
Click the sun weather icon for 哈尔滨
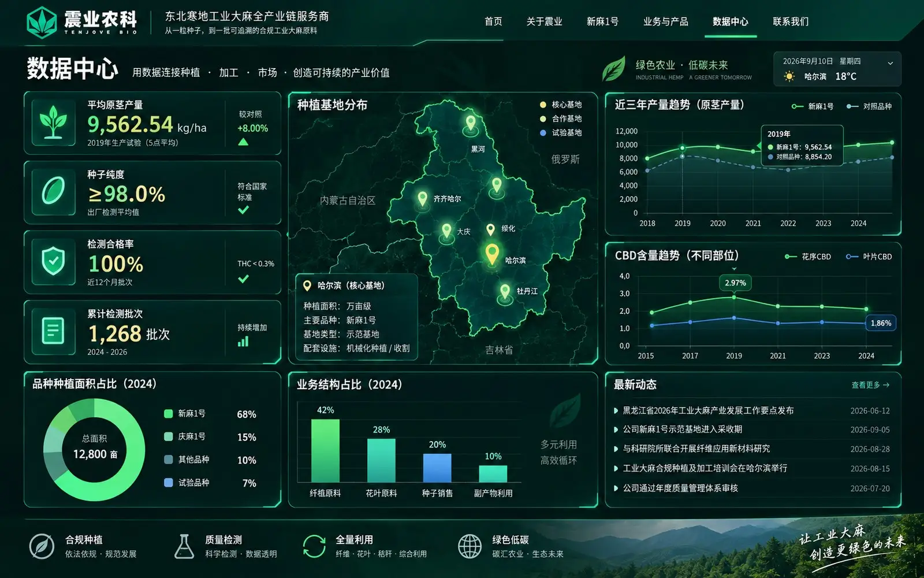point(789,76)
